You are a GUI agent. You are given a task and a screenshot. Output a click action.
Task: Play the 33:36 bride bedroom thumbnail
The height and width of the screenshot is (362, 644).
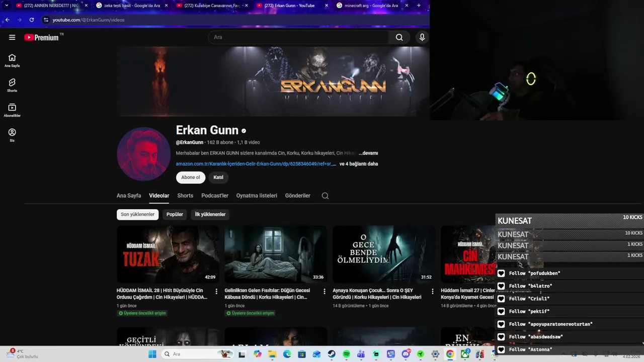[276, 254]
